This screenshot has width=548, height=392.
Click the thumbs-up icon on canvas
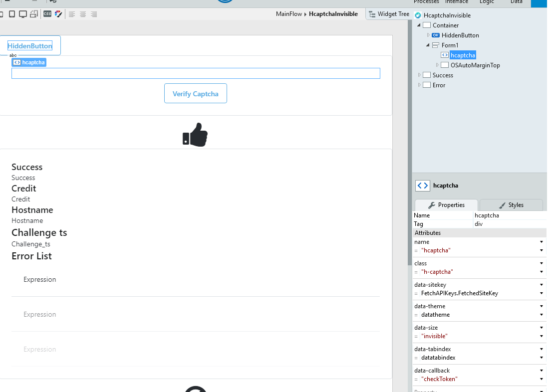point(195,135)
